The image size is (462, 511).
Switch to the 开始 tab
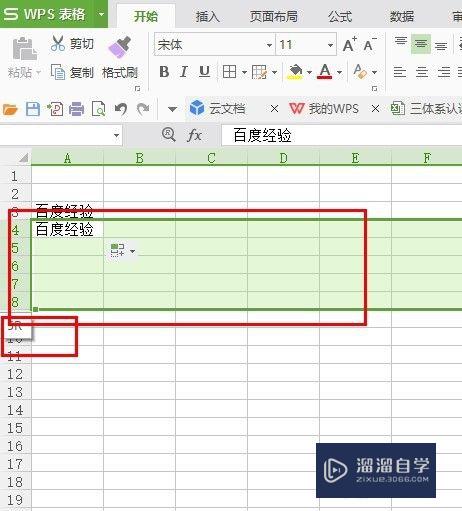[146, 16]
